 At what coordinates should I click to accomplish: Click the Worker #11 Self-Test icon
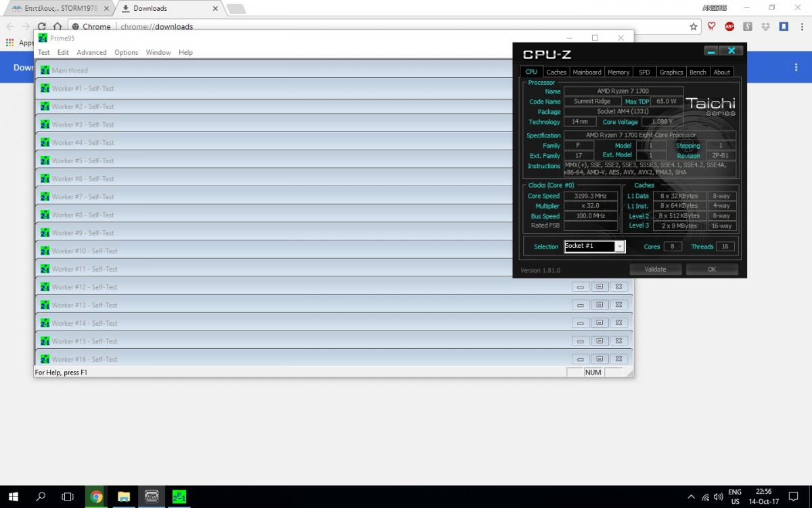(x=45, y=269)
